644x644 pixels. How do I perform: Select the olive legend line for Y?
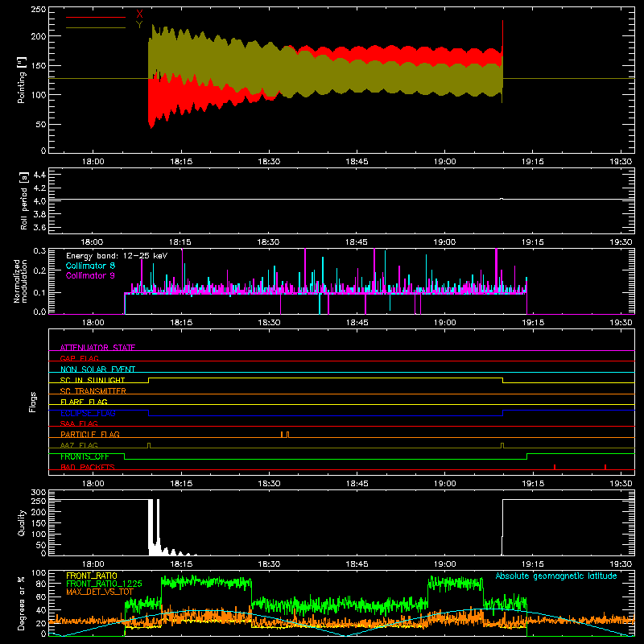click(x=96, y=27)
